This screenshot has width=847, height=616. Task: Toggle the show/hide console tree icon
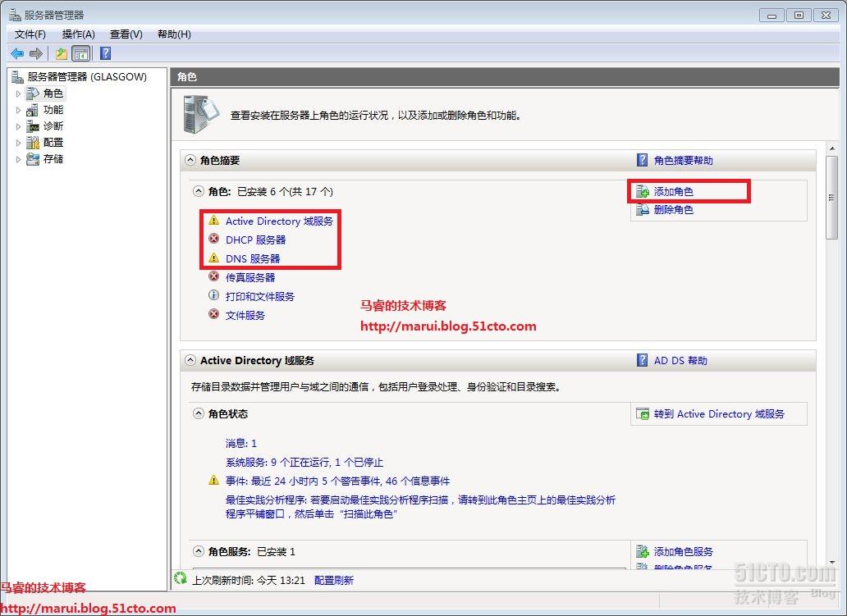pyautogui.click(x=81, y=53)
